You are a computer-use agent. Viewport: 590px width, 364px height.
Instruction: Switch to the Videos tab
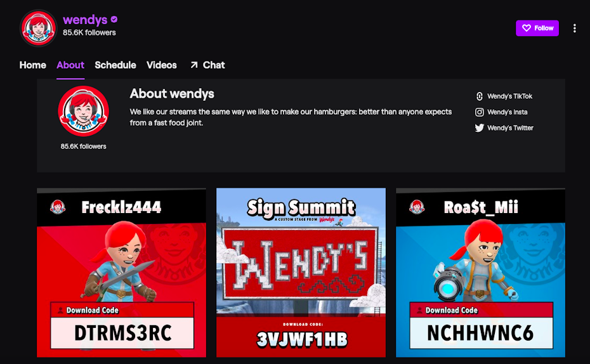pyautogui.click(x=162, y=65)
